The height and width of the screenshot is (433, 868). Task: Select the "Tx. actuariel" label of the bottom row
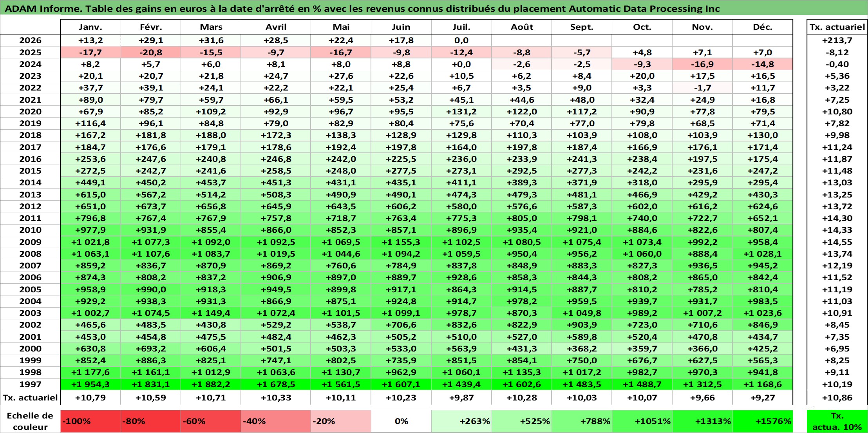click(x=30, y=398)
